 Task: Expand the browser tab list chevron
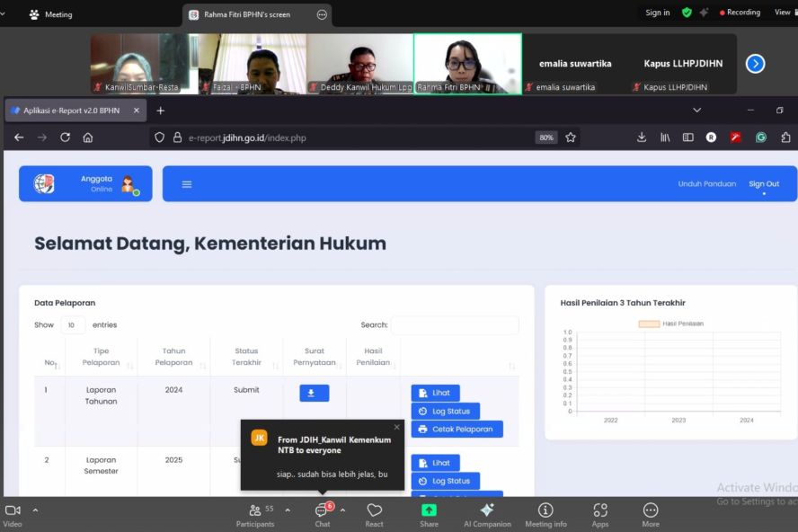pyautogui.click(x=696, y=111)
